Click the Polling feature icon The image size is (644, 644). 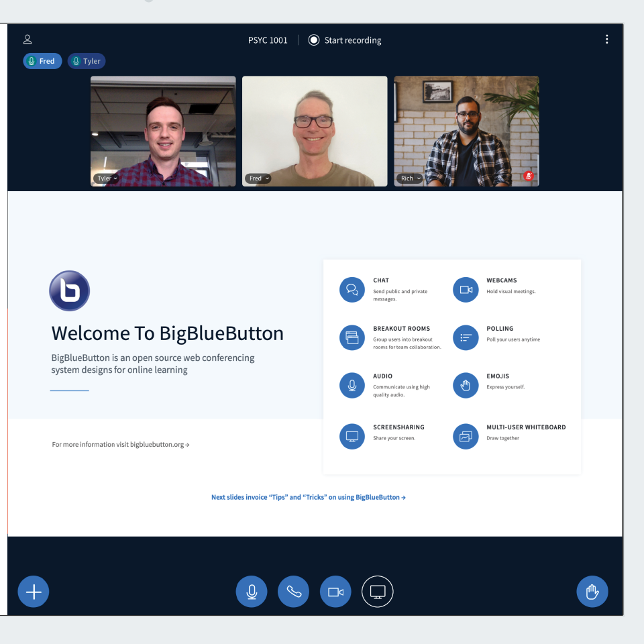(x=466, y=337)
